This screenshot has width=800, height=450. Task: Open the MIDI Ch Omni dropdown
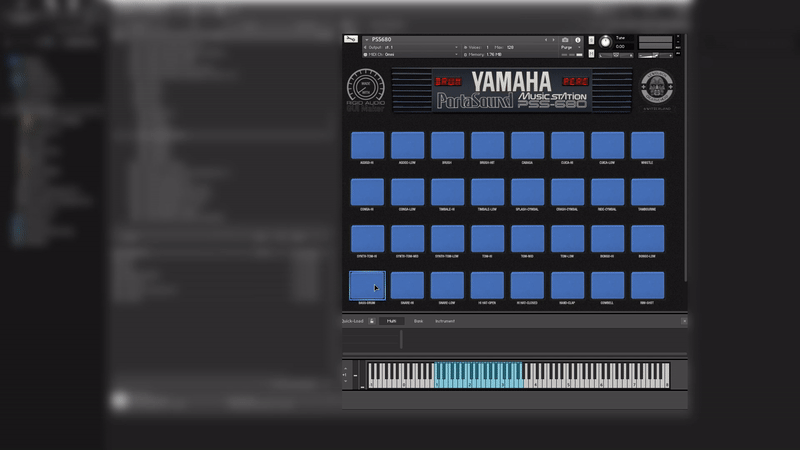pyautogui.click(x=411, y=55)
